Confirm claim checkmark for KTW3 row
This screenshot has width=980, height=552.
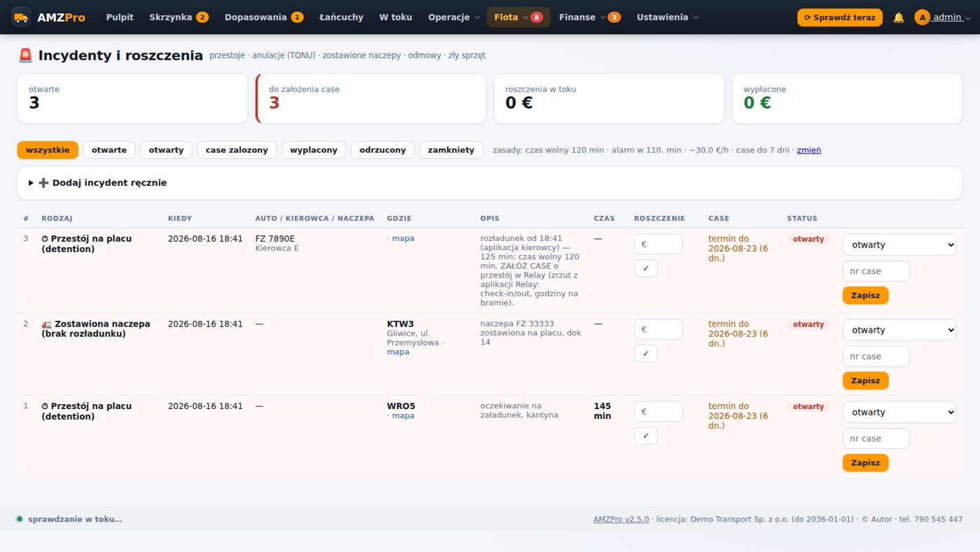(645, 354)
